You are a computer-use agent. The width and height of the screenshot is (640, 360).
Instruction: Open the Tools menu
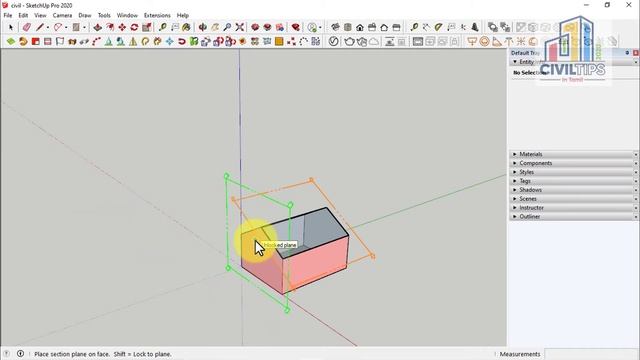pyautogui.click(x=104, y=15)
